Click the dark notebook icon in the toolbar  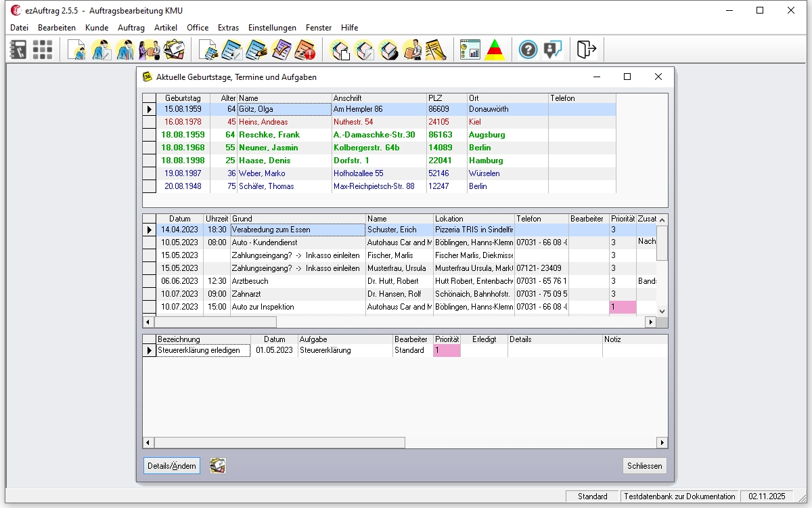[x=19, y=49]
